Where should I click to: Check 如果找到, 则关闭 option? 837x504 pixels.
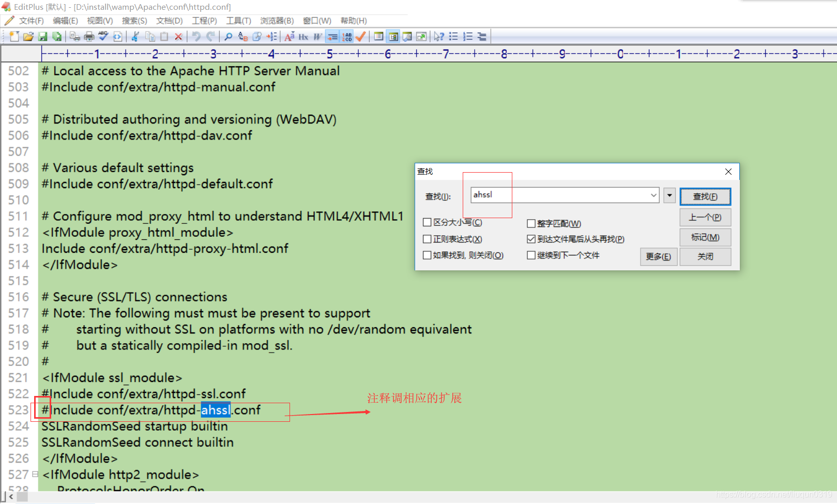[427, 255]
